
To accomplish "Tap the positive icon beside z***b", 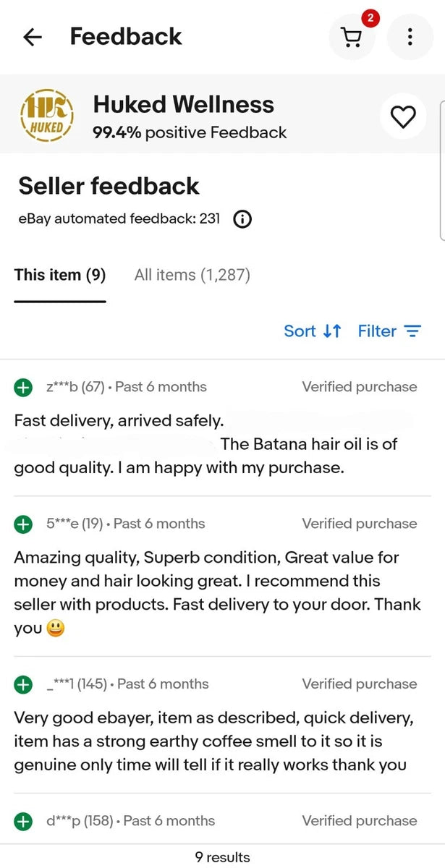I will tap(23, 388).
